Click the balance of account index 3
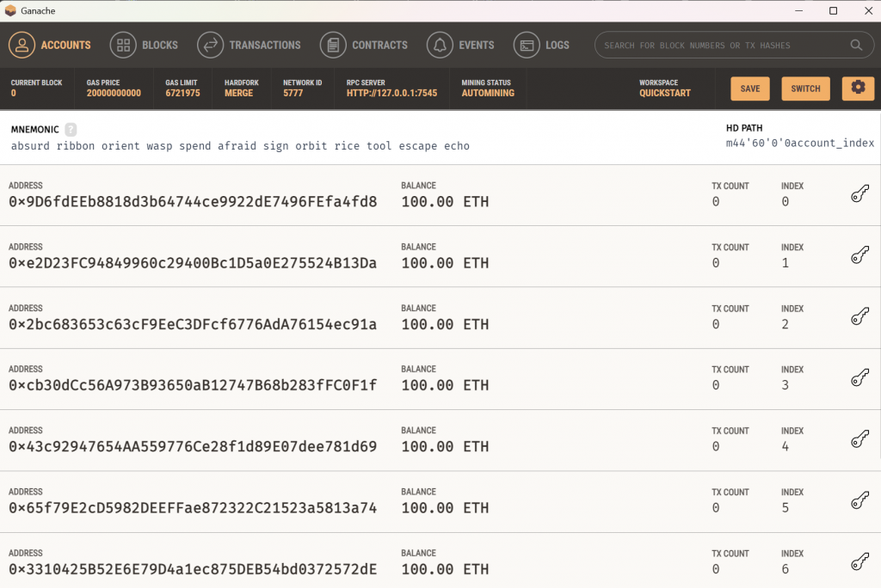 click(445, 385)
